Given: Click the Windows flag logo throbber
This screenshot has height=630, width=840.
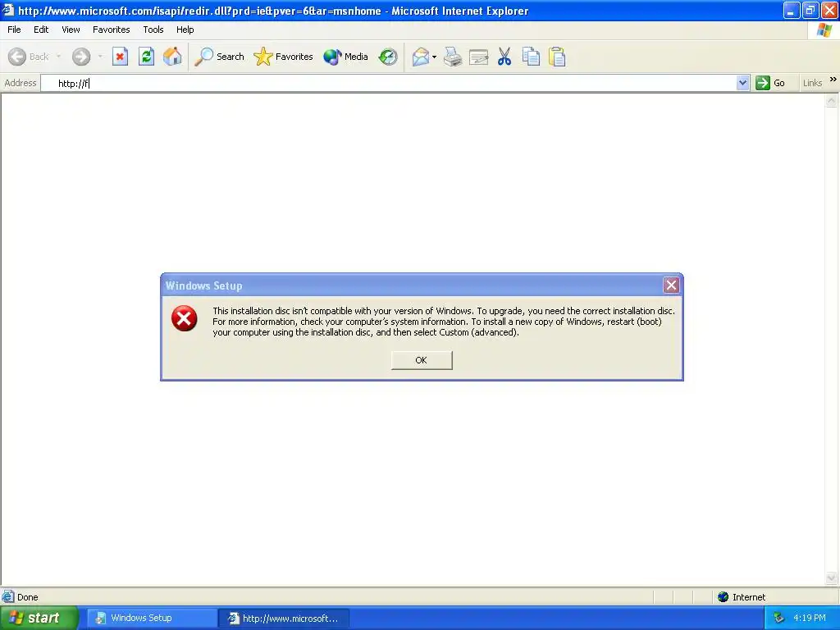Looking at the screenshot, I should pos(824,30).
